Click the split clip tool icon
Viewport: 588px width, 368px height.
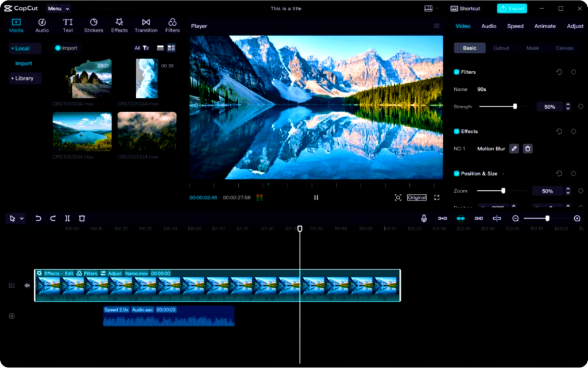point(67,218)
